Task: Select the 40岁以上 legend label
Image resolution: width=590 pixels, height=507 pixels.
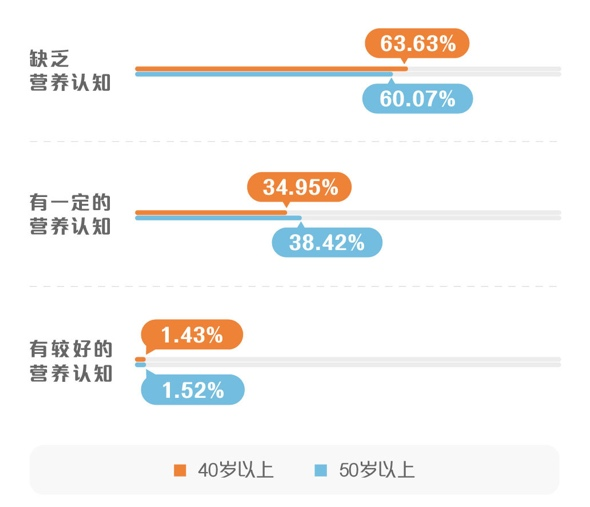Action: [236, 470]
